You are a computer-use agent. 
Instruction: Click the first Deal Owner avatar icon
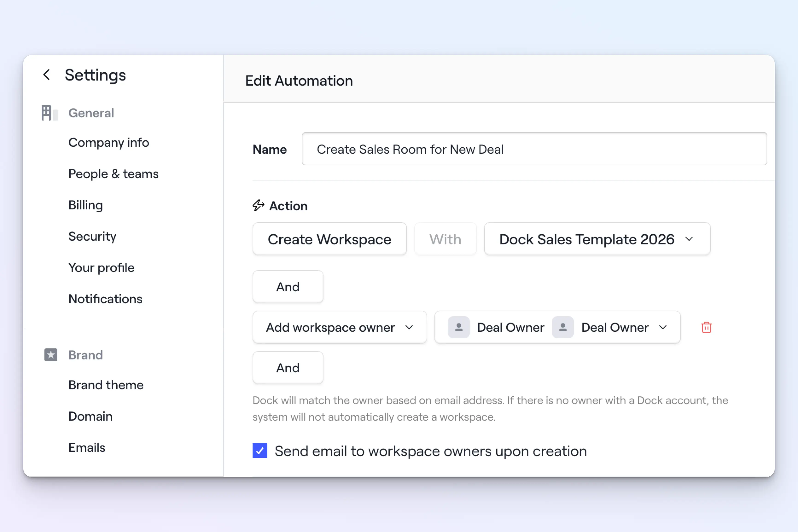click(x=459, y=327)
